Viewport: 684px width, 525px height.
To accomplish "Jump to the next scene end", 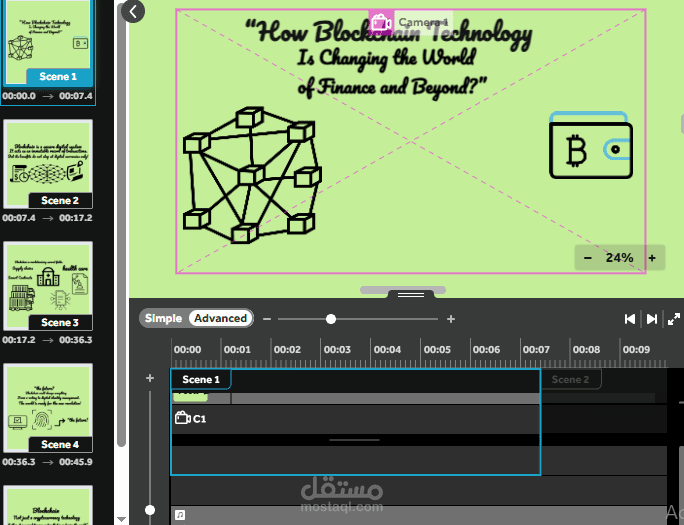I will (x=652, y=319).
